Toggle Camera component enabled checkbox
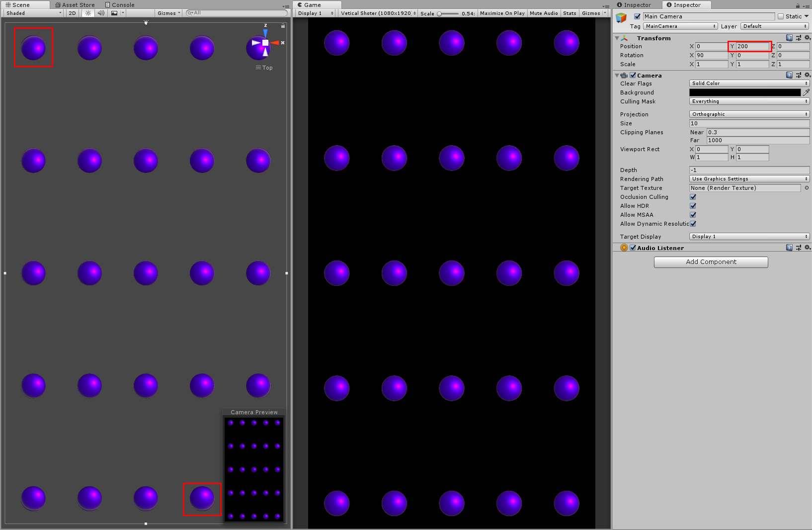 tap(633, 75)
